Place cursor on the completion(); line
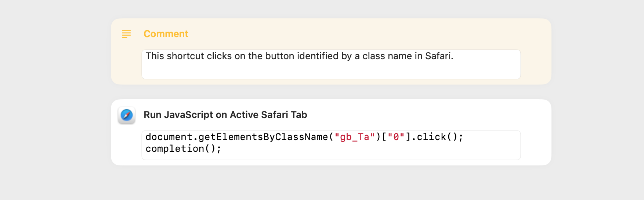The width and height of the screenshot is (644, 200). tap(183, 149)
